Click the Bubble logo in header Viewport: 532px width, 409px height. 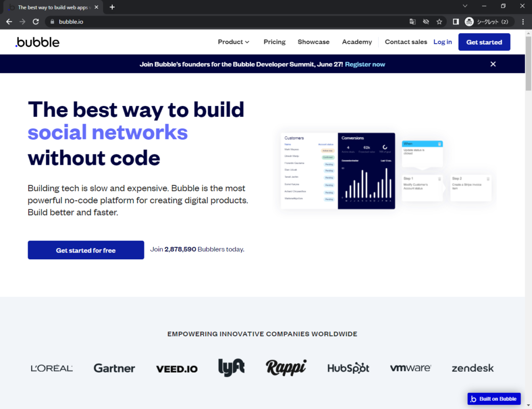click(x=37, y=42)
